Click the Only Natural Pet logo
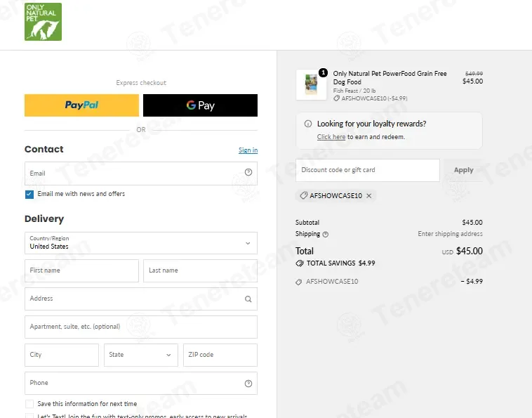 coord(43,22)
